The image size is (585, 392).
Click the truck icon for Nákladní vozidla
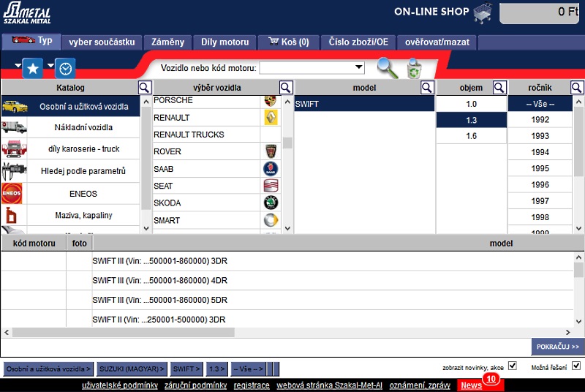pyautogui.click(x=14, y=127)
